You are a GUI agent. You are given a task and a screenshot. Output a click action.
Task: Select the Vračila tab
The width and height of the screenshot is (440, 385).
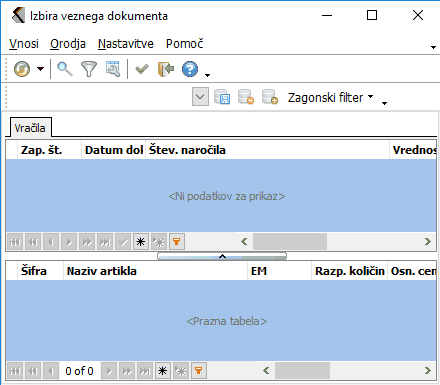tap(30, 128)
